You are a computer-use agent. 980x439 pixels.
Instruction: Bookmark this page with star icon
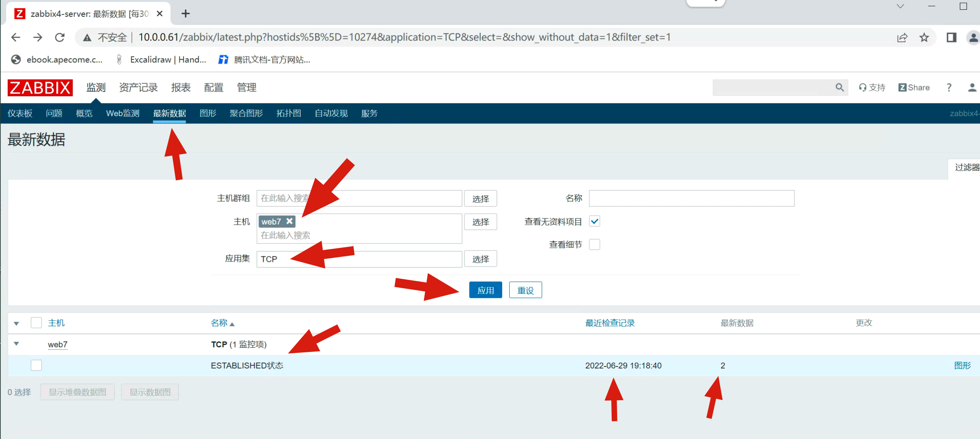click(x=924, y=37)
